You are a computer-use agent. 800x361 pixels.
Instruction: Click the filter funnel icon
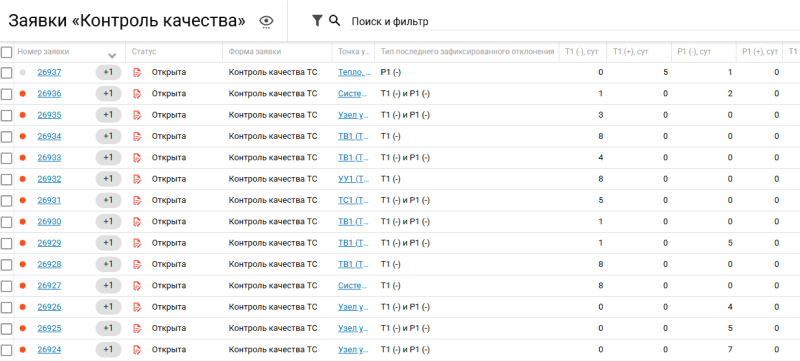(x=317, y=20)
